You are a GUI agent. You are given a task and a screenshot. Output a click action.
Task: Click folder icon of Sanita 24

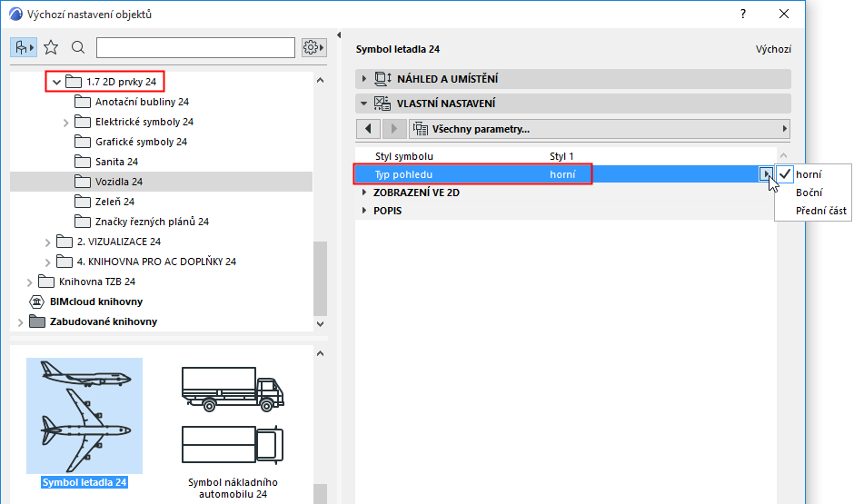click(x=83, y=162)
